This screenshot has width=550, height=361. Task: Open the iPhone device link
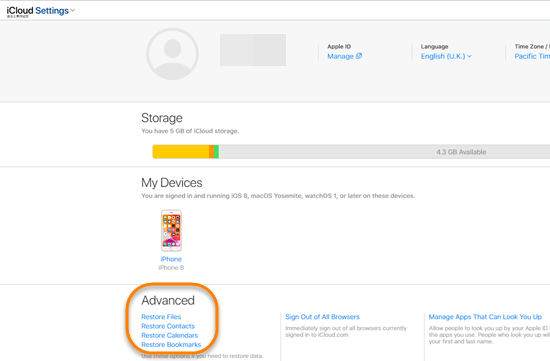(x=171, y=259)
